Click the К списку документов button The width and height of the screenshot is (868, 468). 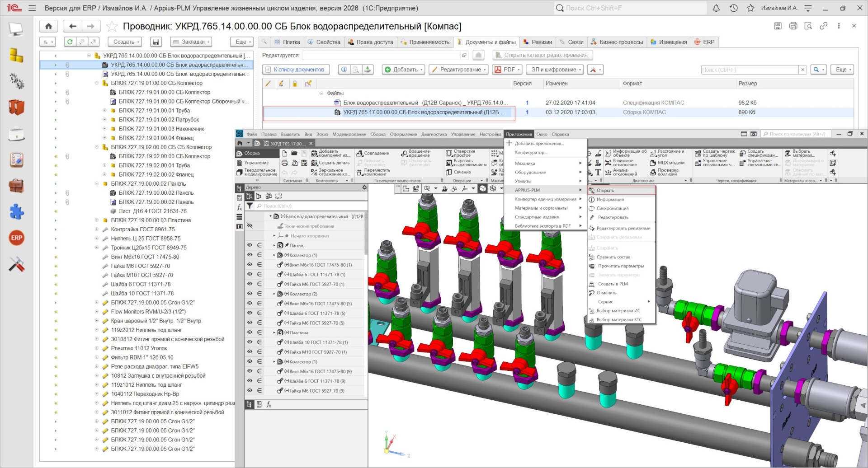click(x=296, y=70)
